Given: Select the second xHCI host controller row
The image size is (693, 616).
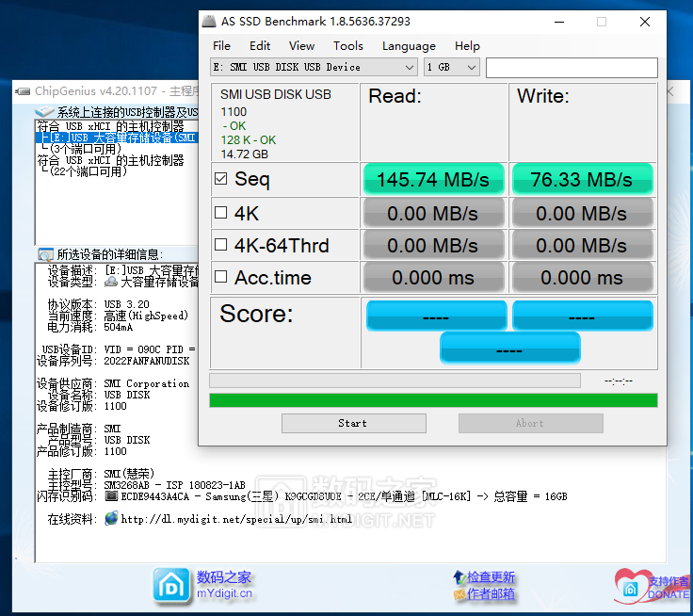Looking at the screenshot, I should pyautogui.click(x=110, y=160).
